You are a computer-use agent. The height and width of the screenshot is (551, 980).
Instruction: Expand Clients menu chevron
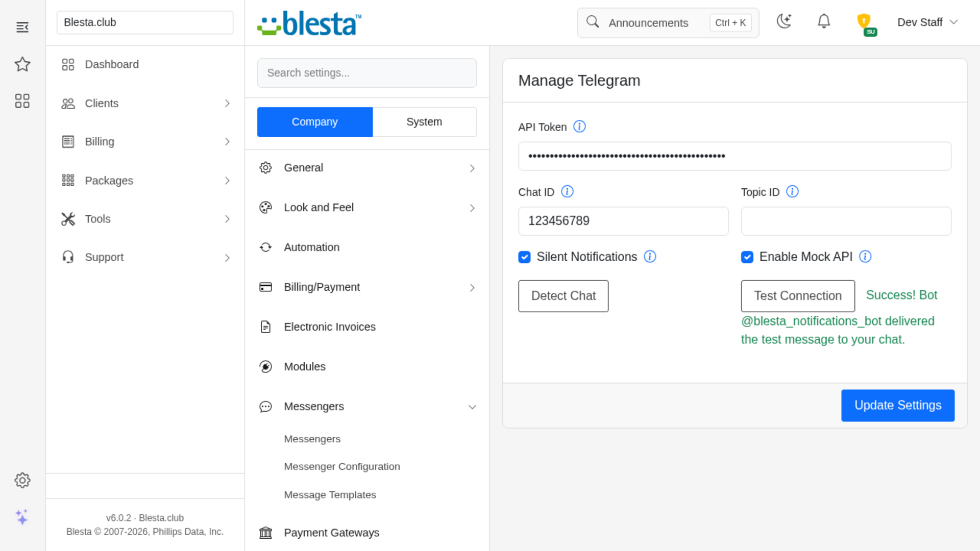(x=227, y=104)
